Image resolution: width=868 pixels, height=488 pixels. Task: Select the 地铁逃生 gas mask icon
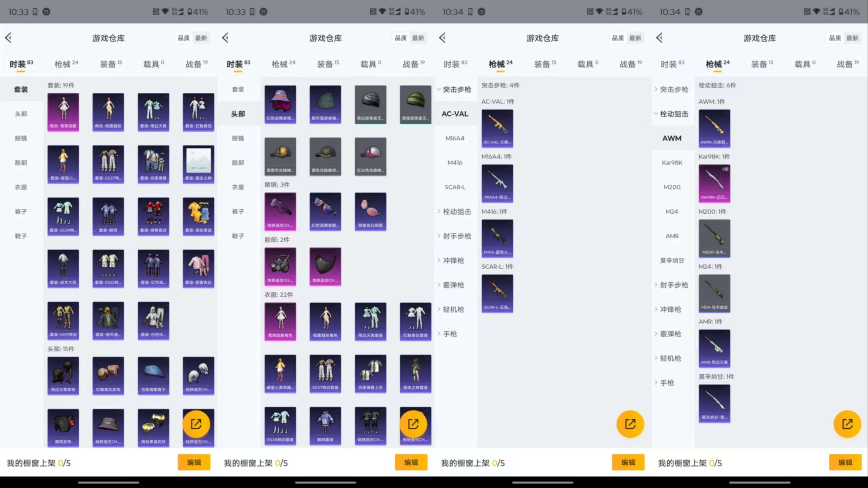[280, 266]
